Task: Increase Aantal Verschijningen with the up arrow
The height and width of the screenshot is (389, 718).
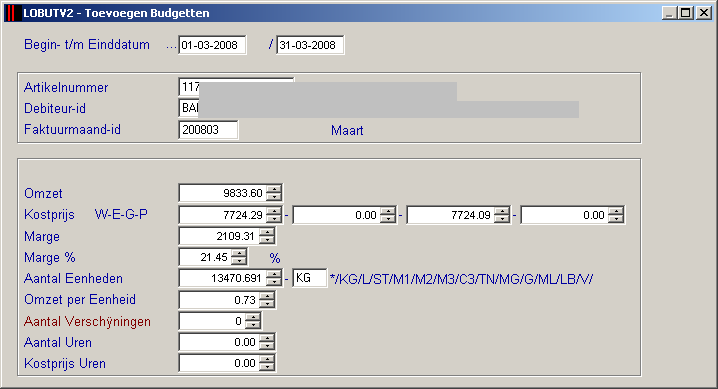Action: point(253,317)
